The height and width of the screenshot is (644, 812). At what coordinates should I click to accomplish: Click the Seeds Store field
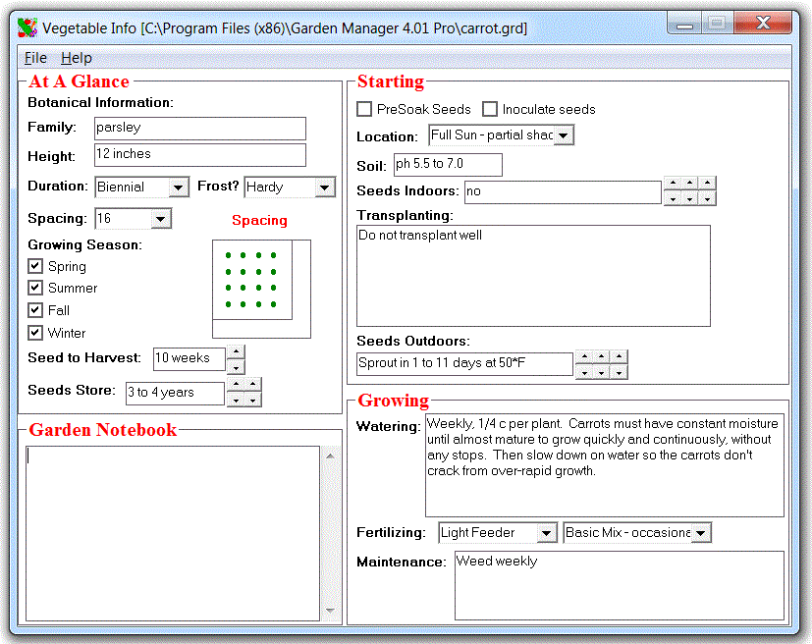click(175, 394)
